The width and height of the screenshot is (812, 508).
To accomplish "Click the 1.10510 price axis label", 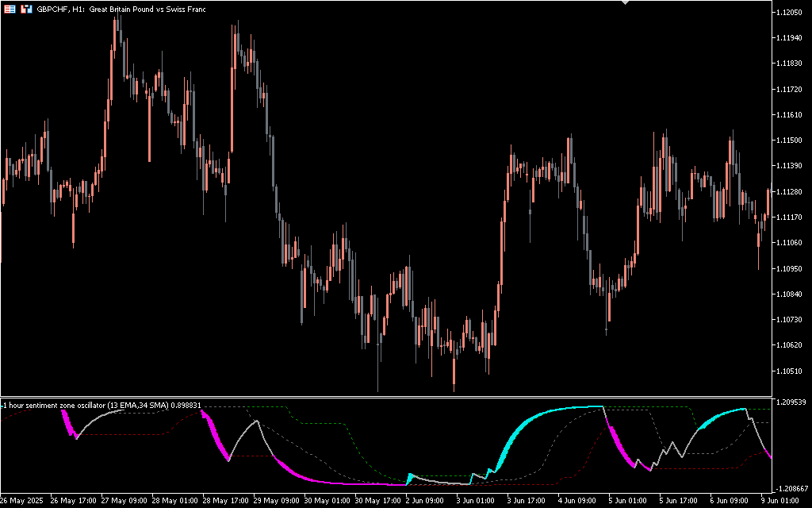I will pyautogui.click(x=791, y=371).
